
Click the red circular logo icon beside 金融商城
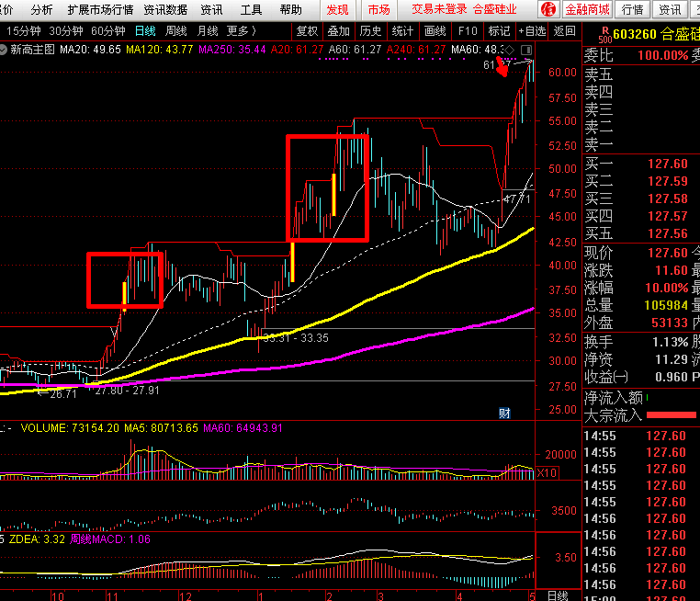click(x=548, y=9)
